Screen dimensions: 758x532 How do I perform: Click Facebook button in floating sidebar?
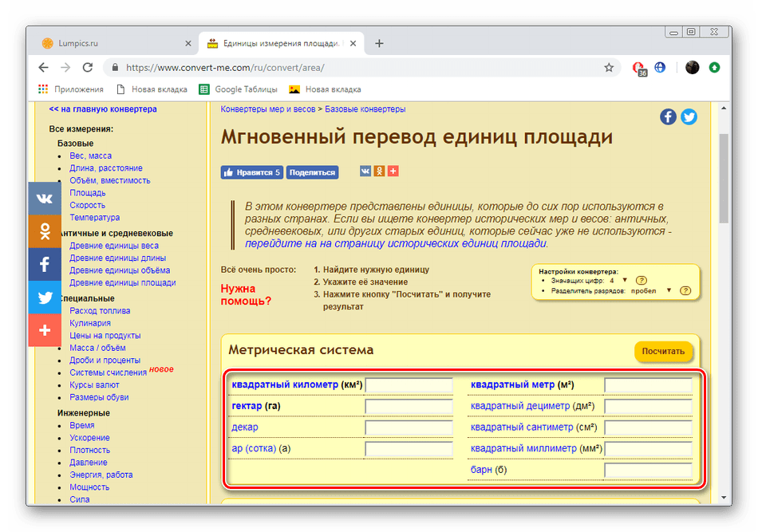point(45,264)
